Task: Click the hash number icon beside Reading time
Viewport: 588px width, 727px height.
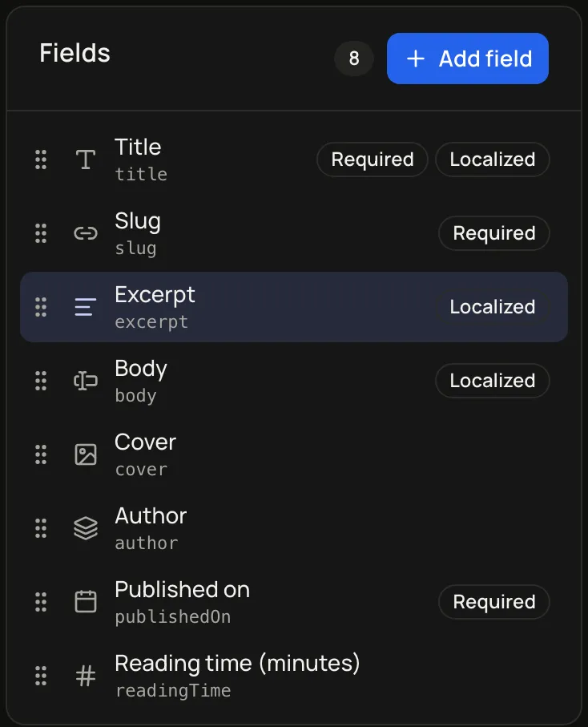Action: tap(86, 676)
